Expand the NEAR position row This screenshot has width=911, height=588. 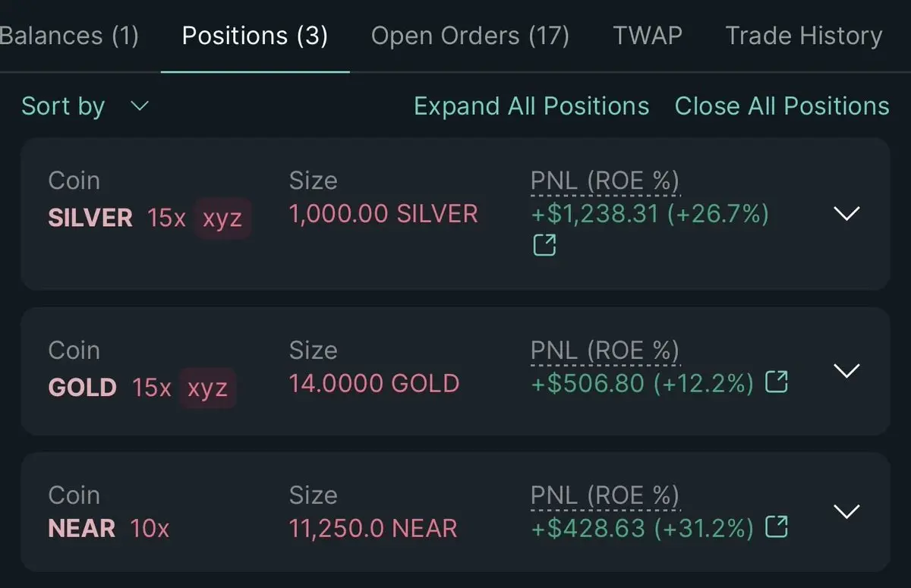tap(846, 511)
